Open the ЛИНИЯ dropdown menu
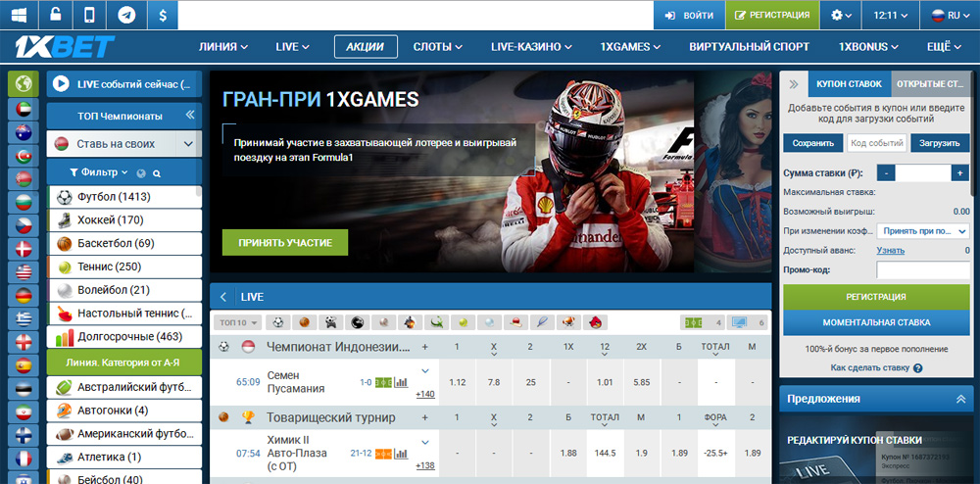 tap(223, 47)
